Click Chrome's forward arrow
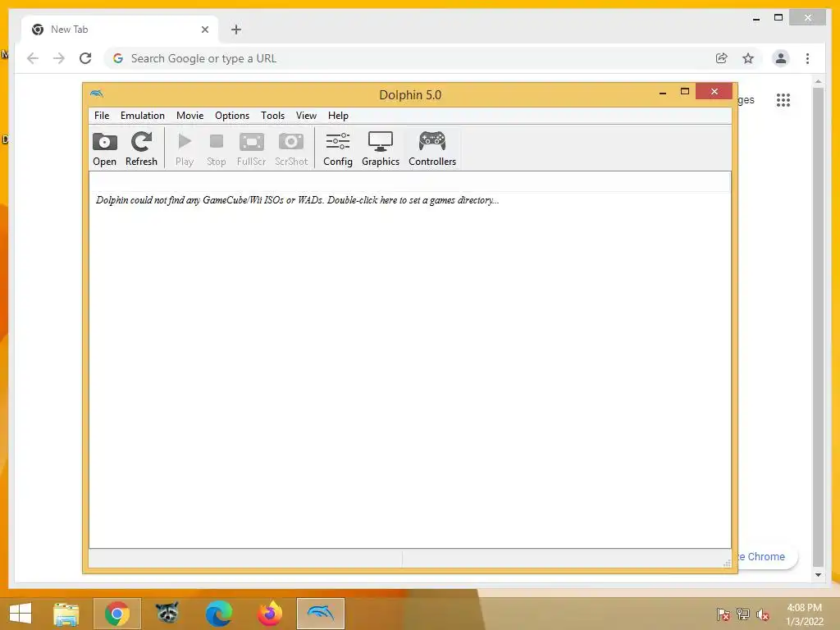 (x=59, y=58)
